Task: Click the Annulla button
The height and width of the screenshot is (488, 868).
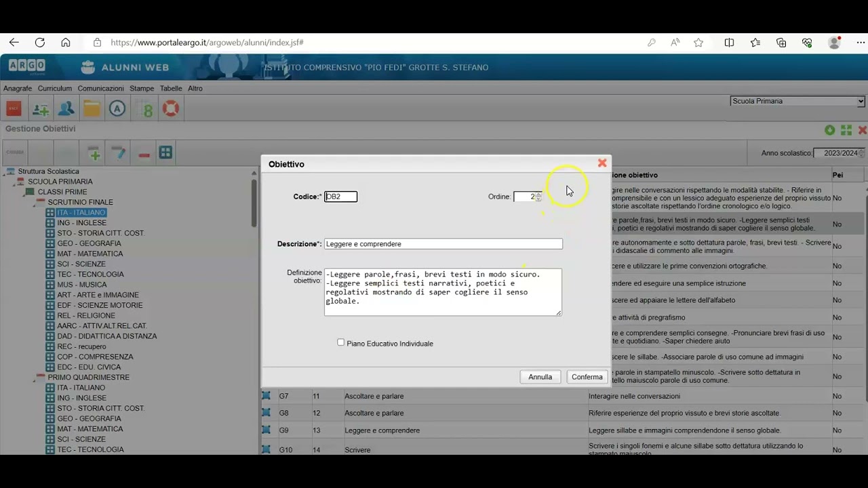Action: point(540,377)
